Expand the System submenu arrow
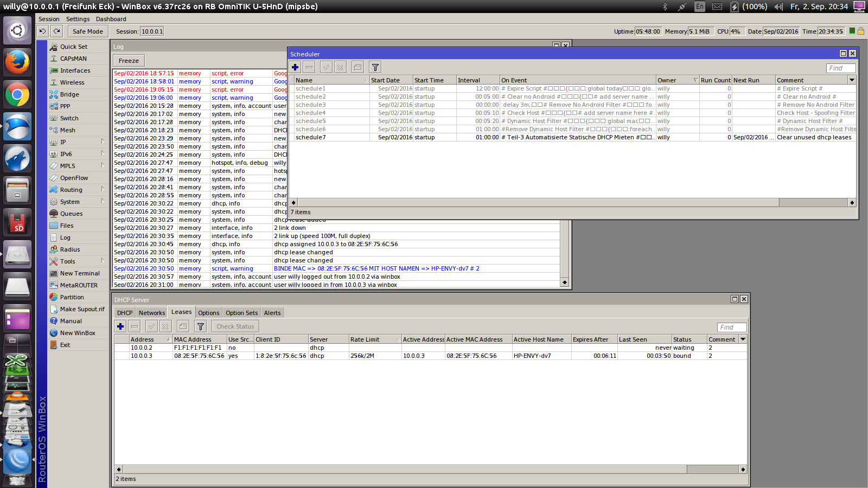 point(103,201)
